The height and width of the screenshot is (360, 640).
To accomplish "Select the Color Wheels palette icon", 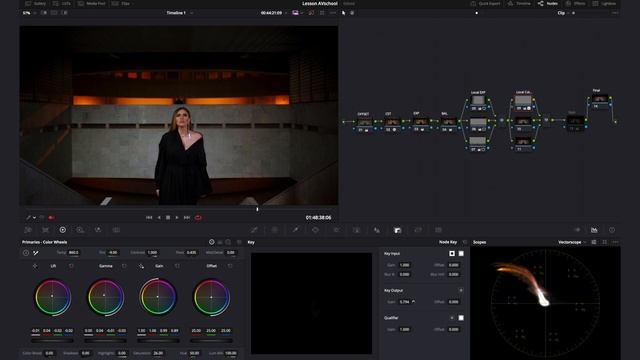I will click(62, 230).
